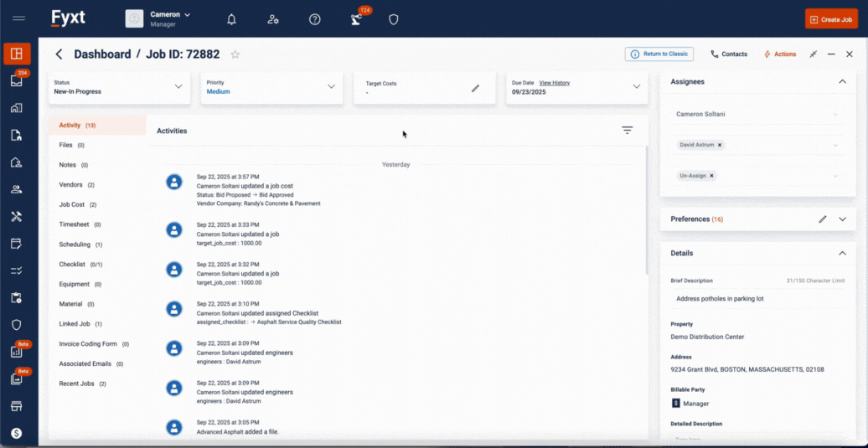The height and width of the screenshot is (448, 868).
Task: Remove the Un-Assign tag
Action: click(711, 176)
